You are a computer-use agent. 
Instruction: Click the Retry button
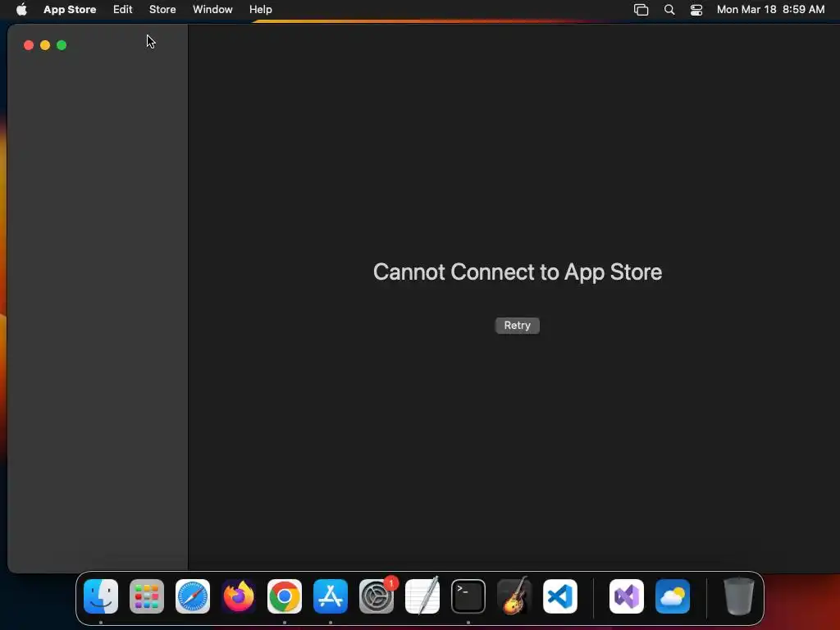517,326
